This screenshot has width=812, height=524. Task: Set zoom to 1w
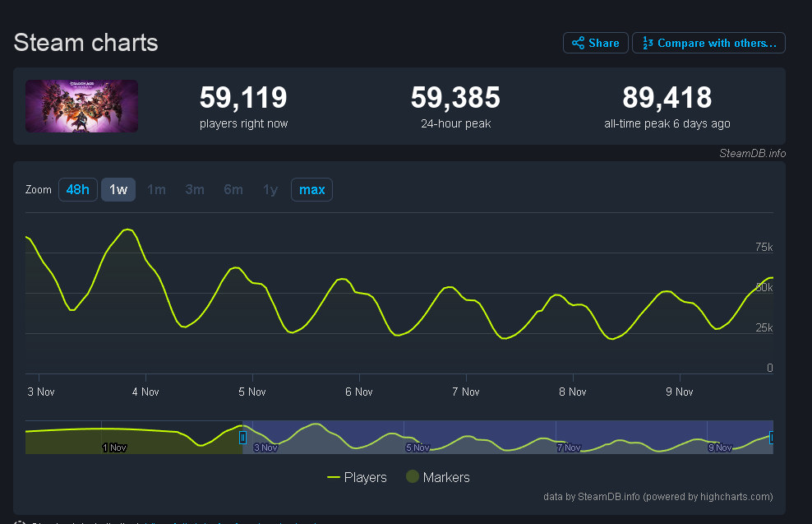coord(118,190)
